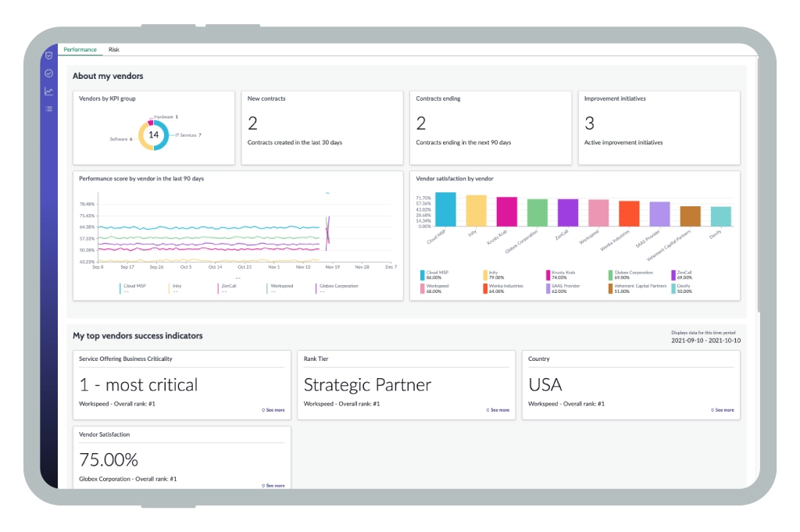Click the brown Vehement Capital Partners bar

pyautogui.click(x=691, y=216)
